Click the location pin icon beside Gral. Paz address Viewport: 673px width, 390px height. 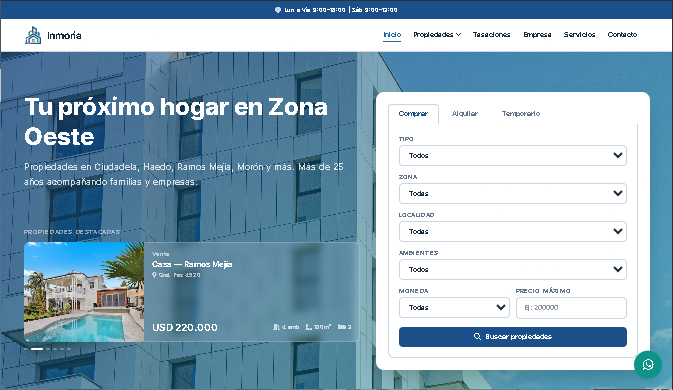pyautogui.click(x=155, y=275)
